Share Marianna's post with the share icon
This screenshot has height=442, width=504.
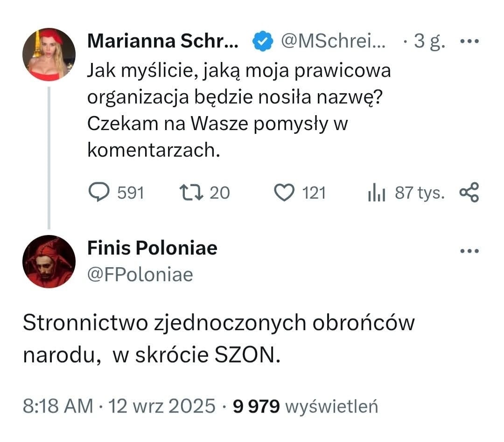[x=469, y=193]
